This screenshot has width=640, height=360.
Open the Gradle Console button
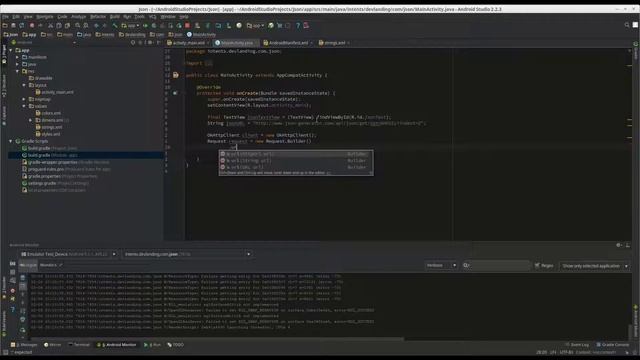[x=613, y=344]
